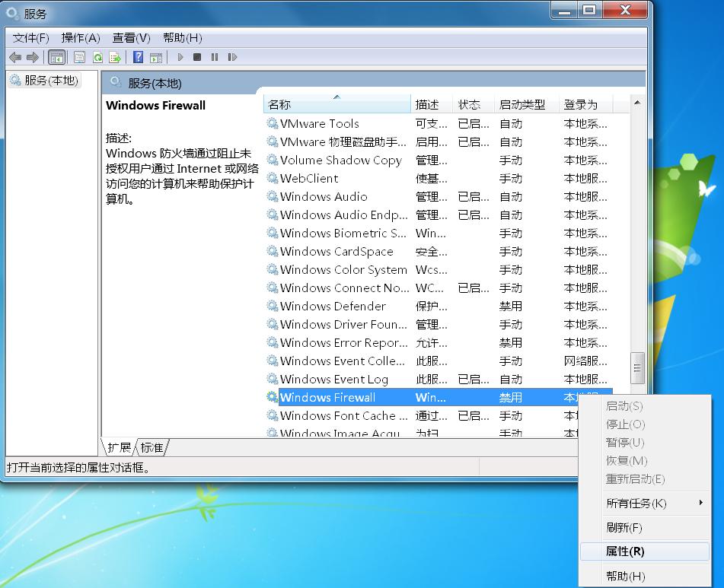Click the stop service square icon
Viewport: 724px width, 588px height.
click(x=198, y=57)
